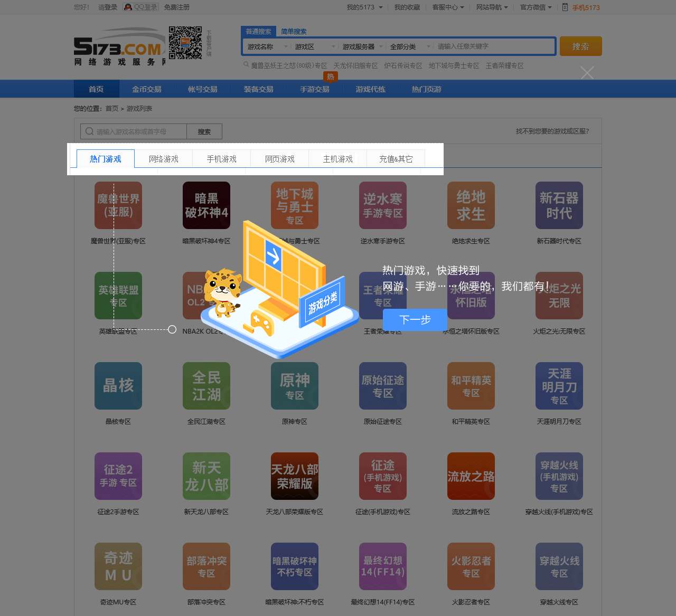Go to 热门页游 in the navigation bar

[427, 89]
